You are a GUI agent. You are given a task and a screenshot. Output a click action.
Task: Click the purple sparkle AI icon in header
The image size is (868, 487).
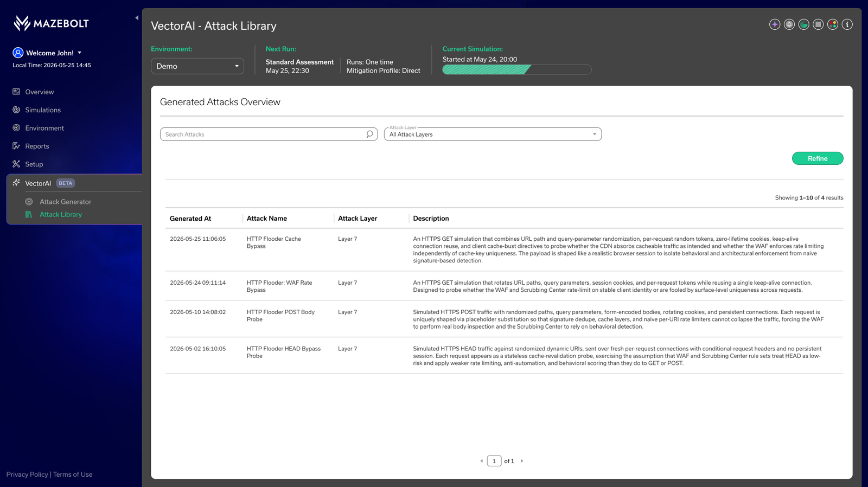click(775, 24)
